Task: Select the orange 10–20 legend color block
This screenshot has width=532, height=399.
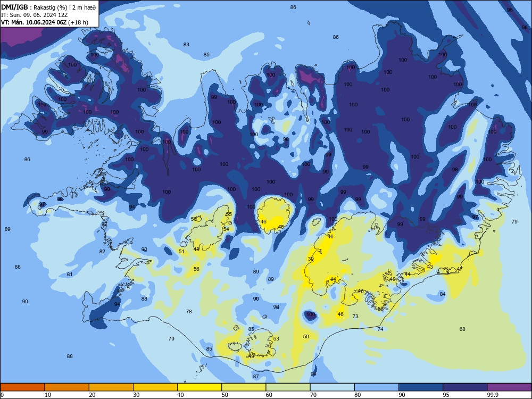Action: pos(67,387)
